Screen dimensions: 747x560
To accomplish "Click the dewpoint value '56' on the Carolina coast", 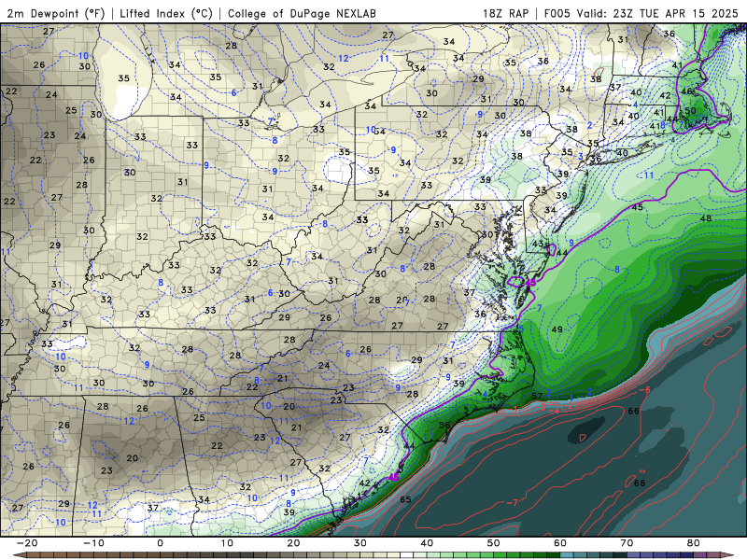I will [x=444, y=426].
